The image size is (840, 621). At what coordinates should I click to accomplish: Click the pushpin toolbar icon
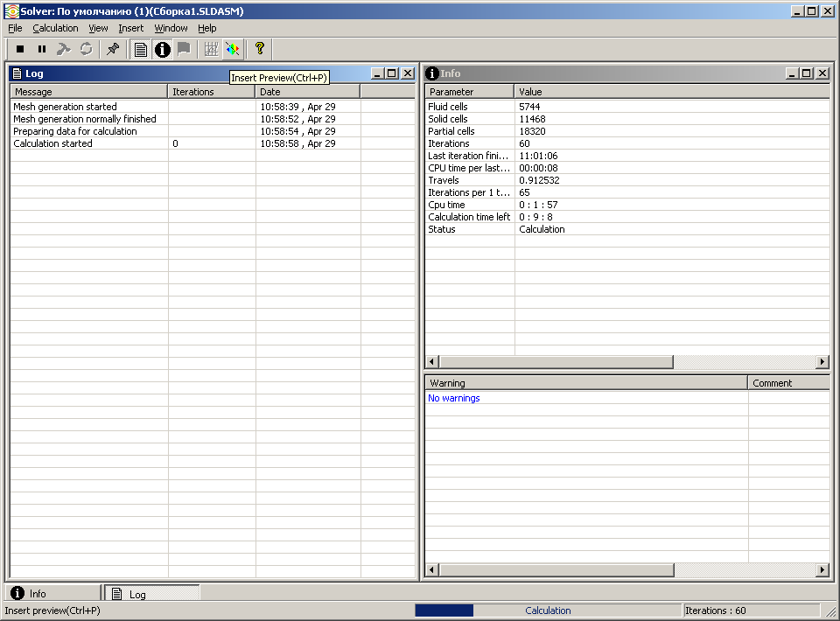click(113, 49)
